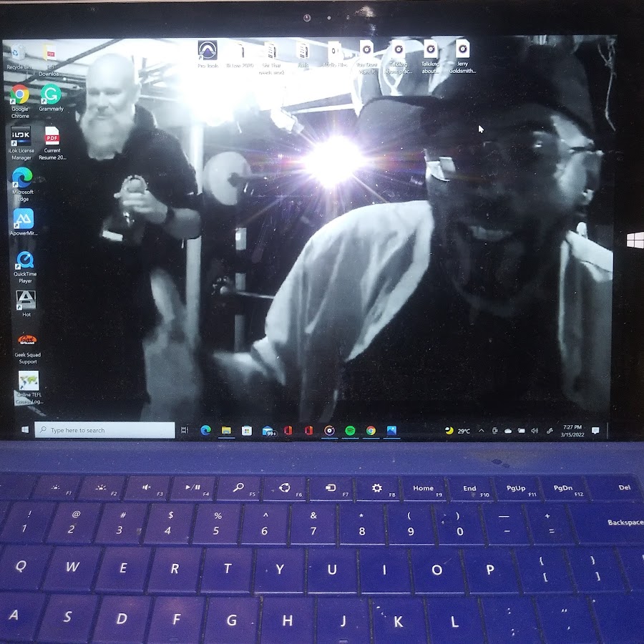Open the You Dont Want It audio file
644x644 pixels.
click(x=366, y=57)
